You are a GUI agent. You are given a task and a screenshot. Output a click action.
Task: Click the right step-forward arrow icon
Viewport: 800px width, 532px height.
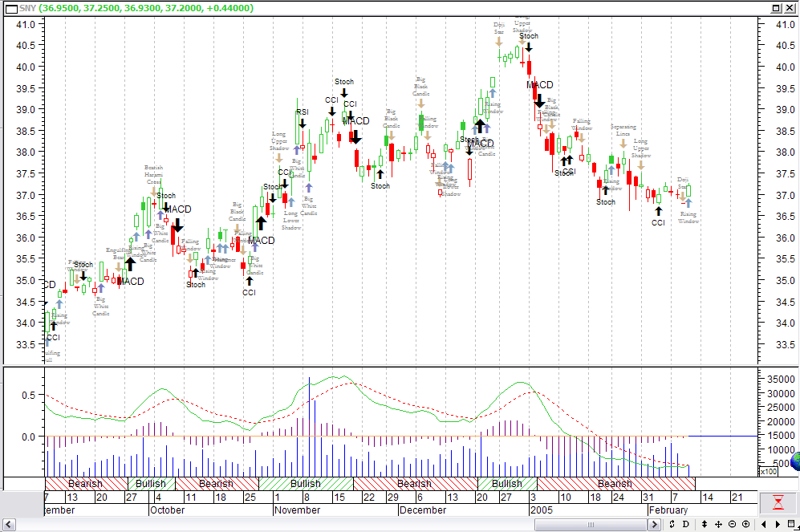(778, 524)
